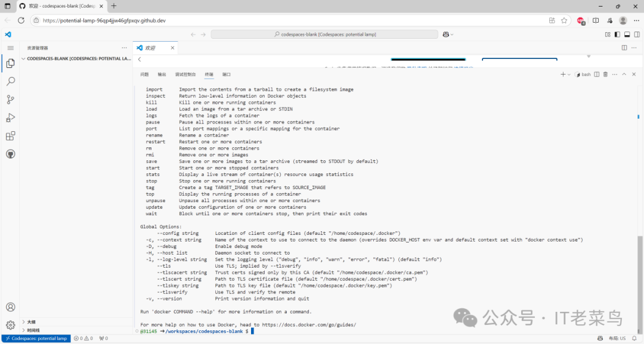Toggle the bottom panel layout button
This screenshot has width=644, height=344.
click(x=627, y=35)
